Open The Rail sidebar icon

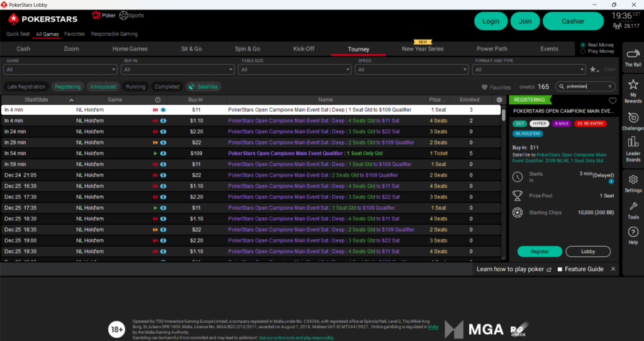[633, 54]
